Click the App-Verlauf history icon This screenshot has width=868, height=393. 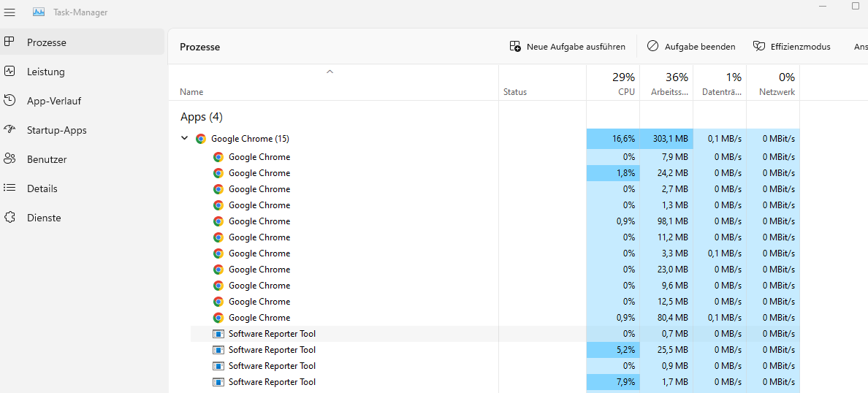click(x=9, y=101)
